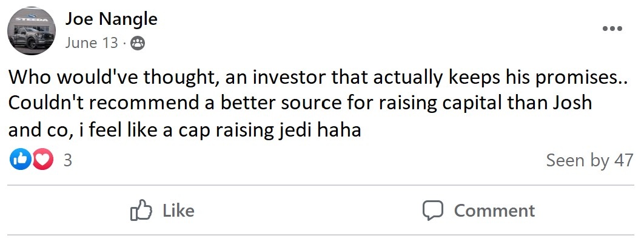Click the Joe Nangle author name
This screenshot has width=644, height=244.
coord(111,19)
